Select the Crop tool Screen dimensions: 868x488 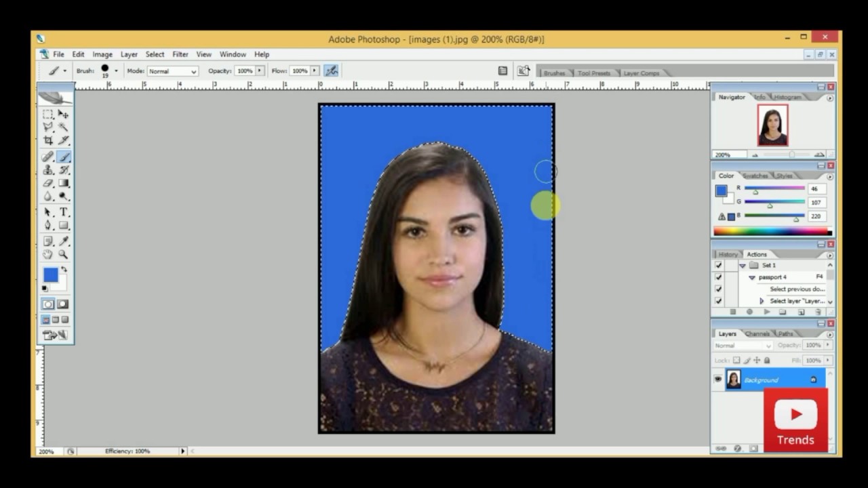[x=48, y=140]
